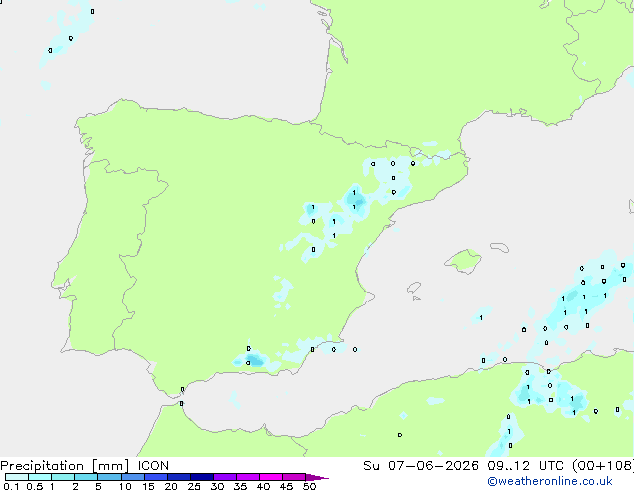Click the 0.1–0.5 mm palest cyan legend swatch
This screenshot has height=490, width=634.
pyautogui.click(x=17, y=477)
